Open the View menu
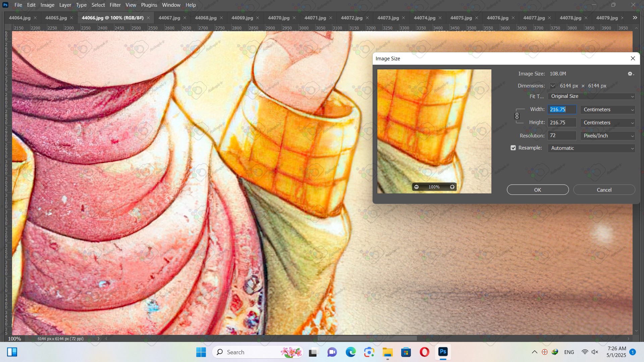 pyautogui.click(x=131, y=5)
